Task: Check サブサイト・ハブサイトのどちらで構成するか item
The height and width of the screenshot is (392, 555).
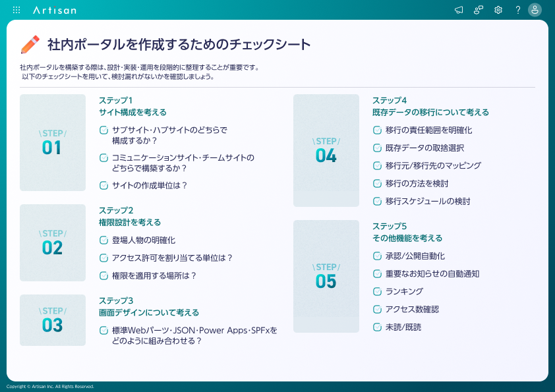Action: (103, 130)
